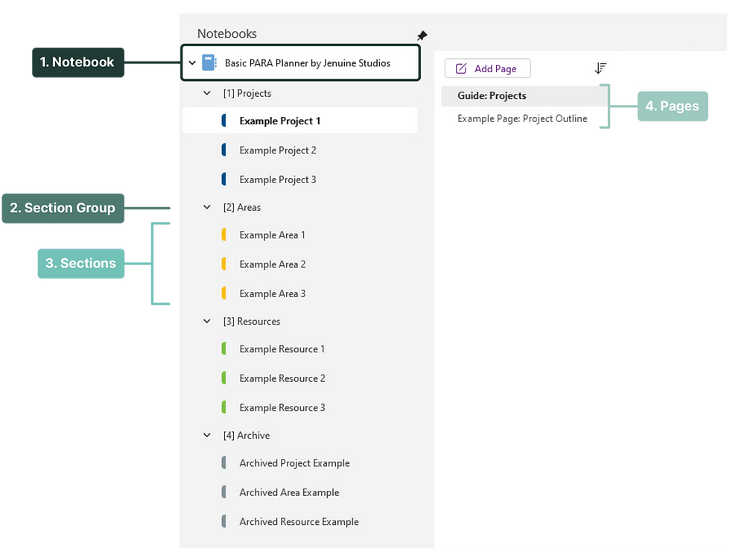Select the Example Resource 2 section
This screenshot has height=560, width=730.
click(282, 378)
